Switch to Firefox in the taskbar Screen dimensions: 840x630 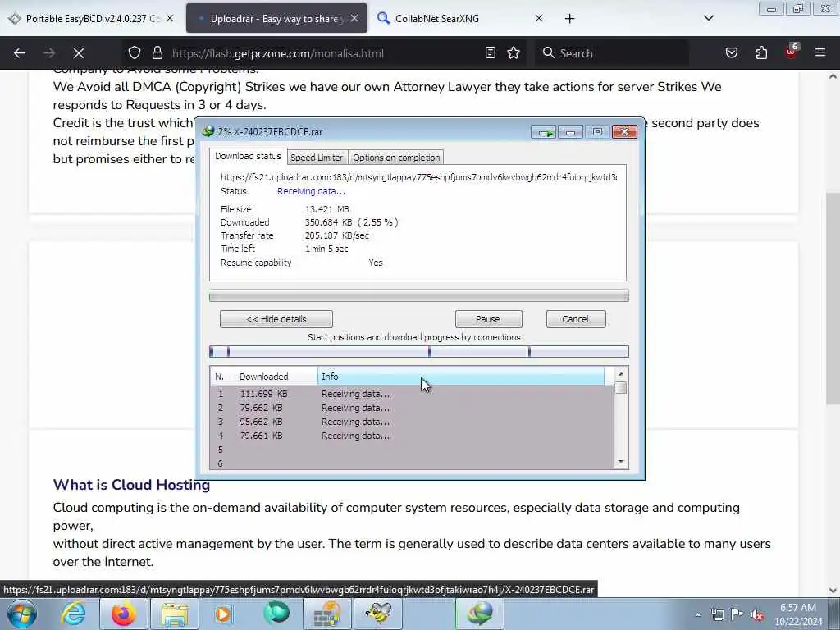click(x=123, y=614)
